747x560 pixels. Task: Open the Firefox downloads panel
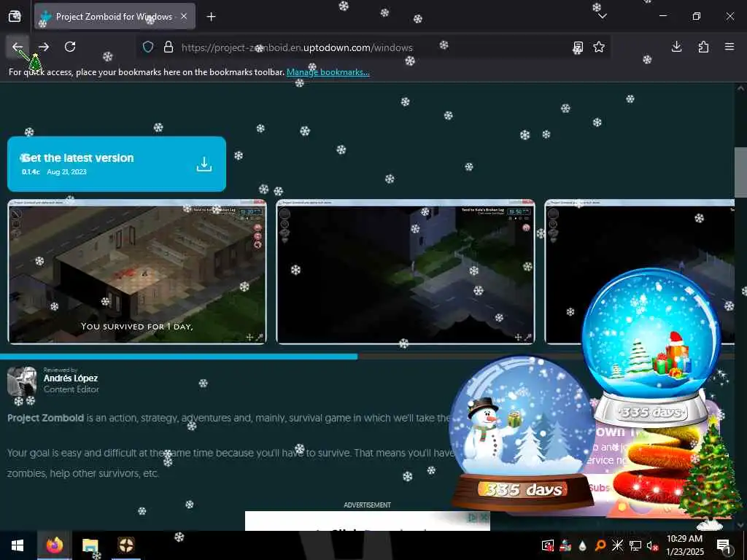click(x=676, y=47)
